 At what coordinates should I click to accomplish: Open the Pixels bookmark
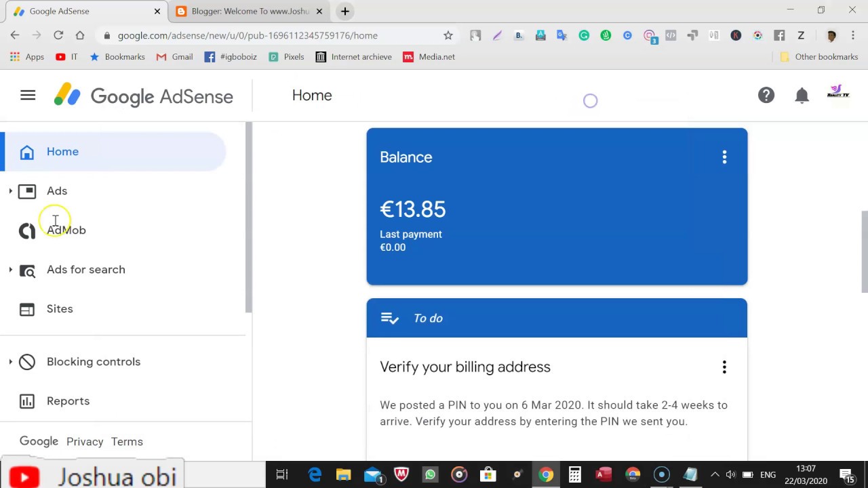point(285,57)
